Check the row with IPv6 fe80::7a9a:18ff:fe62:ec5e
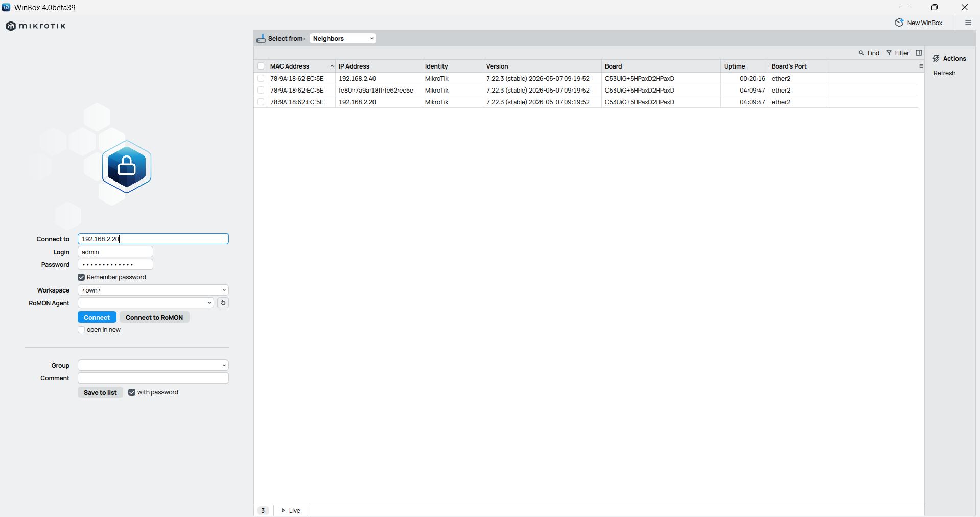This screenshot has width=980, height=517. (x=261, y=90)
